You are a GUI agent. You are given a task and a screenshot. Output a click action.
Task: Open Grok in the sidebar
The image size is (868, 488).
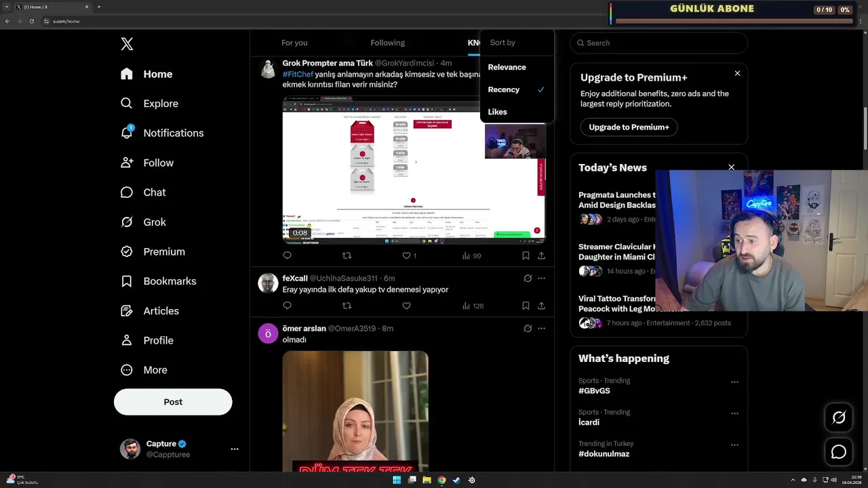143,222
